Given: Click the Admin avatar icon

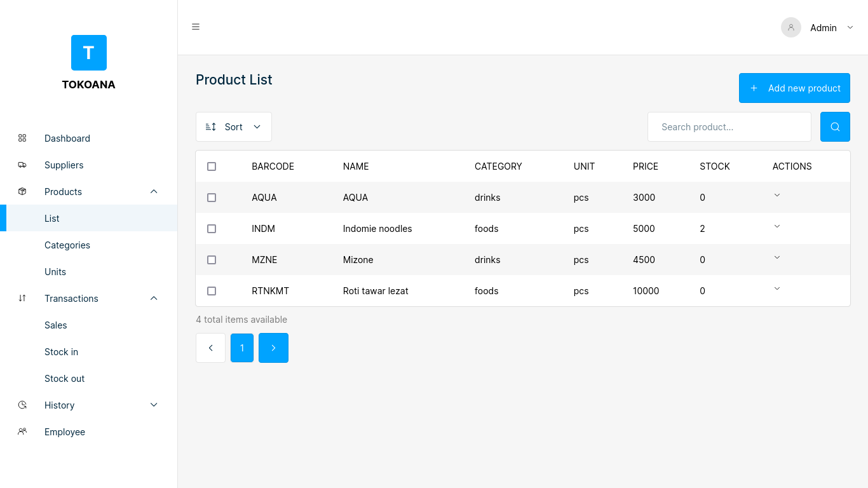Looking at the screenshot, I should (790, 27).
